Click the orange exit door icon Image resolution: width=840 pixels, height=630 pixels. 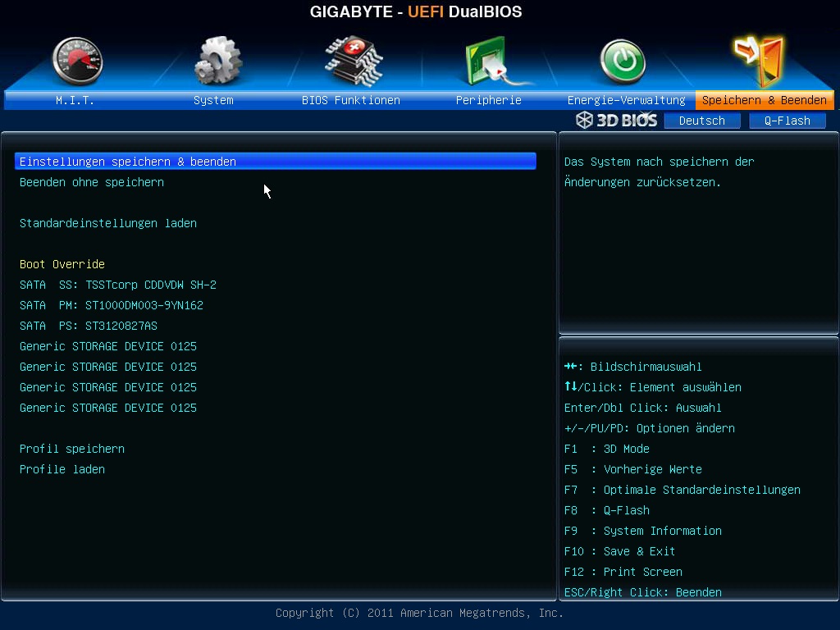pos(759,61)
